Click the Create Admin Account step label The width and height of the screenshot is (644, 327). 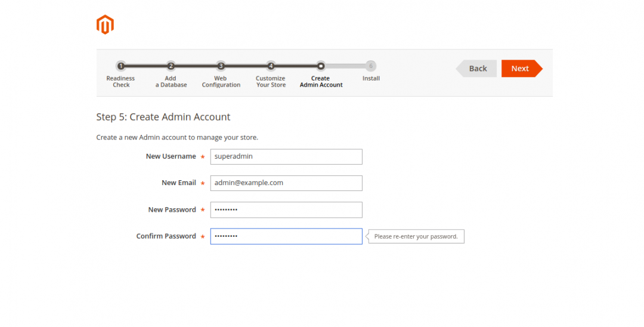[x=321, y=81]
